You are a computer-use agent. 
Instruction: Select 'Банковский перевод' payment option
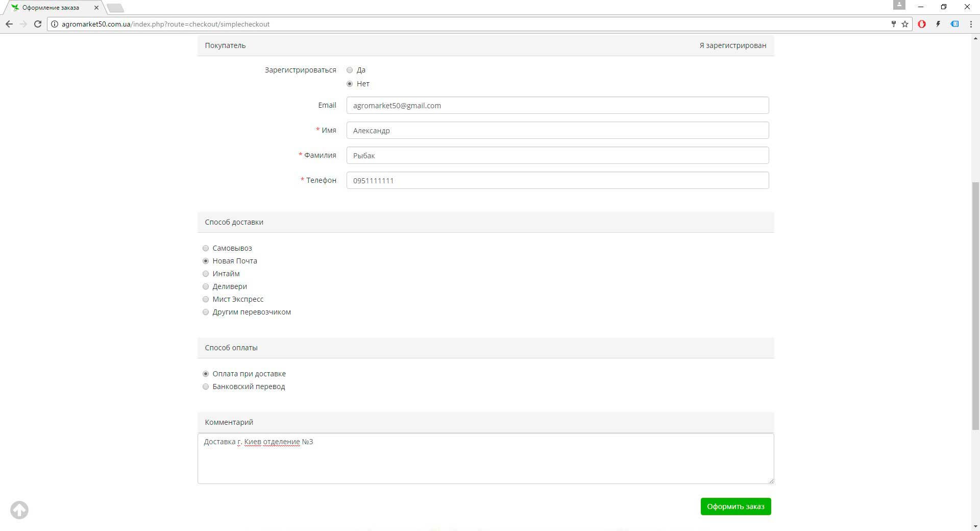206,387
